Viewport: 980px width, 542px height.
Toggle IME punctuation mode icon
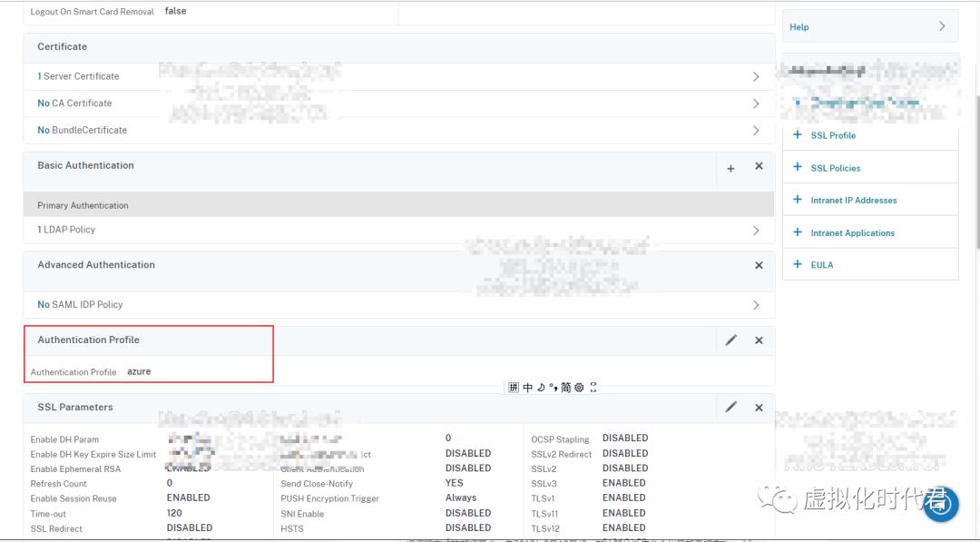553,388
